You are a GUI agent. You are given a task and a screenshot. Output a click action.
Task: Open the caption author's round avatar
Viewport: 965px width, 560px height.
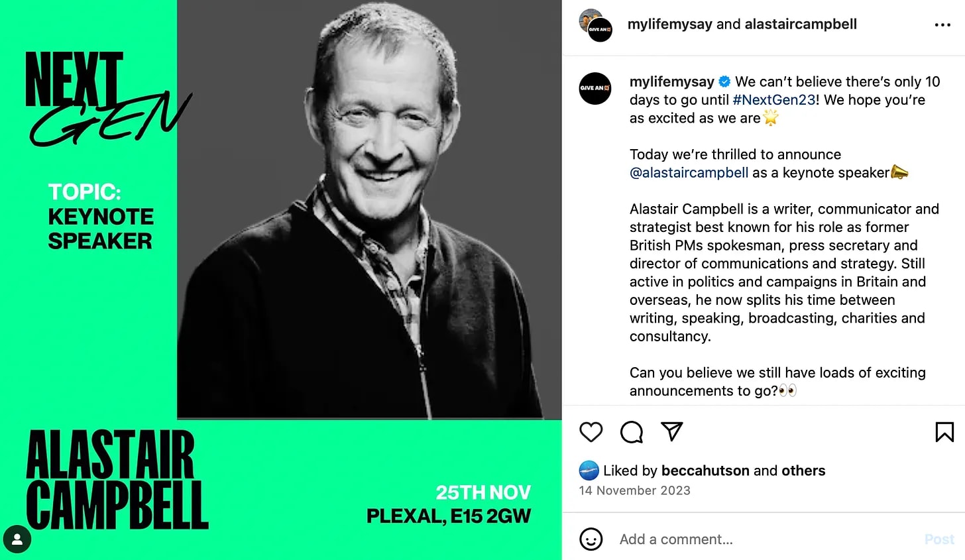595,88
